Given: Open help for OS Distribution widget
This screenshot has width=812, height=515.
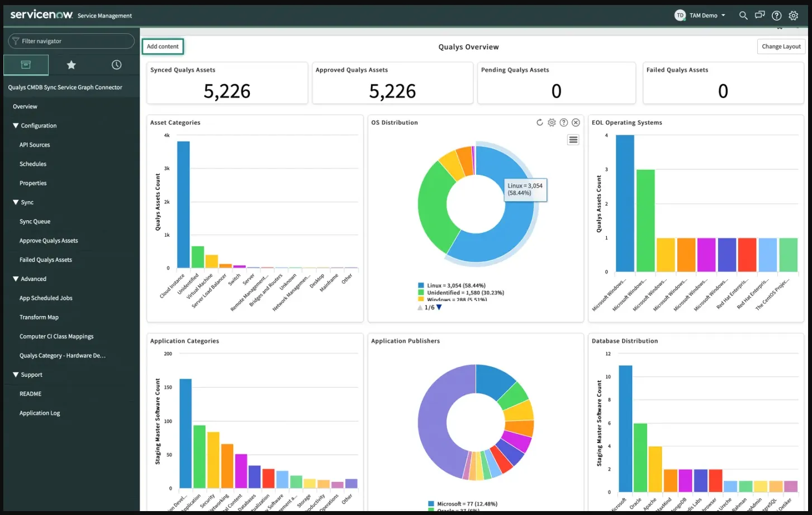Looking at the screenshot, I should pyautogui.click(x=564, y=122).
